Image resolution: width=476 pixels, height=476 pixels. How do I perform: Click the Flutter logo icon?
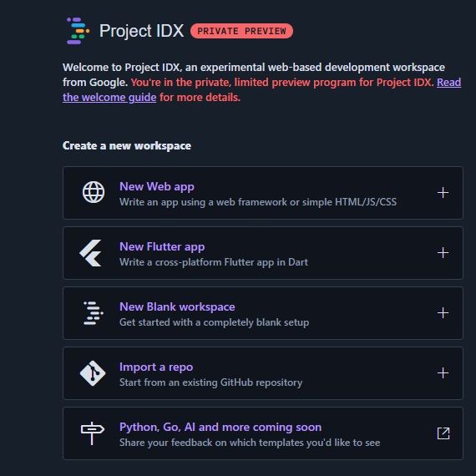[90, 253]
